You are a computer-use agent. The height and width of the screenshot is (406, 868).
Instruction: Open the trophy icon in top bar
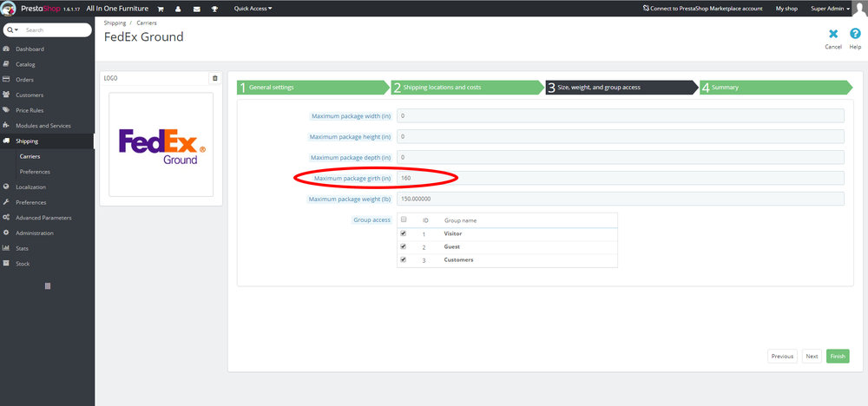[214, 9]
